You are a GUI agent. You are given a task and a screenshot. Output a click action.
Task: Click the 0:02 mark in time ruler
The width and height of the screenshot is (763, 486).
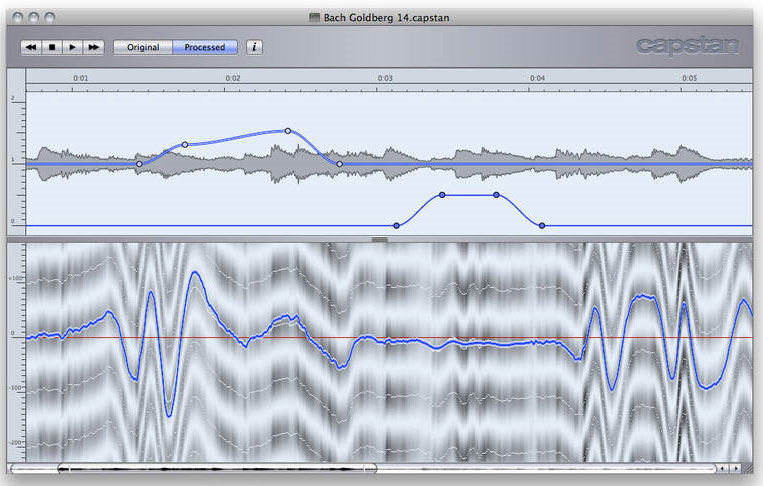(x=233, y=78)
